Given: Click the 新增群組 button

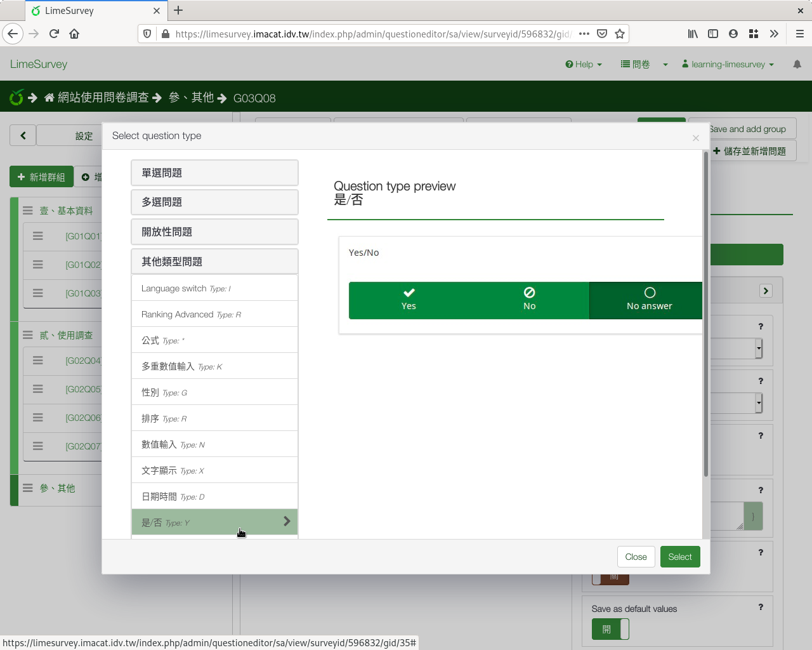Looking at the screenshot, I should [41, 177].
